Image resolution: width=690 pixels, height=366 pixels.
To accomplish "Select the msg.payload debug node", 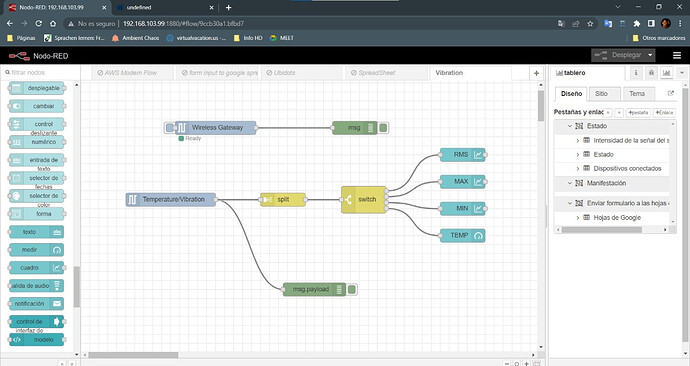I will coord(314,289).
